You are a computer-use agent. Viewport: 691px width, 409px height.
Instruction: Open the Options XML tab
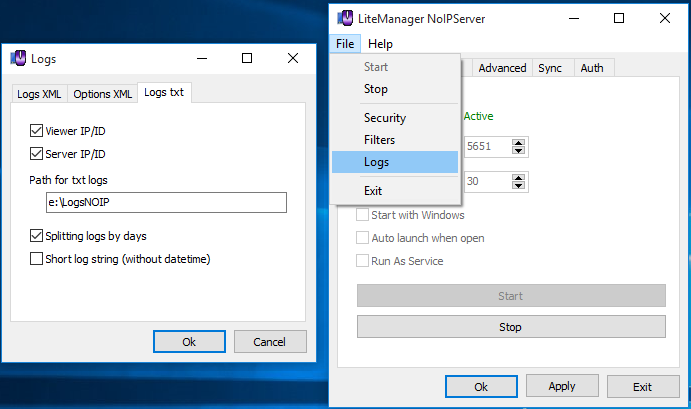(x=103, y=94)
